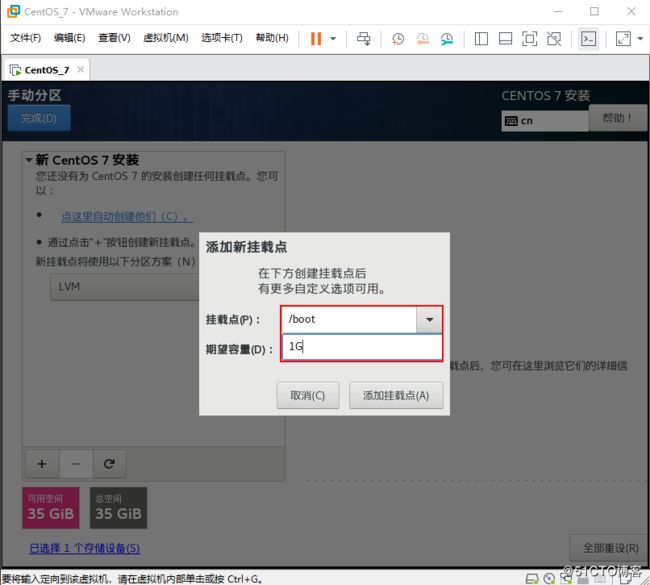The width and height of the screenshot is (650, 585).
Task: Click the keyboard icon beside cn
Action: click(511, 121)
